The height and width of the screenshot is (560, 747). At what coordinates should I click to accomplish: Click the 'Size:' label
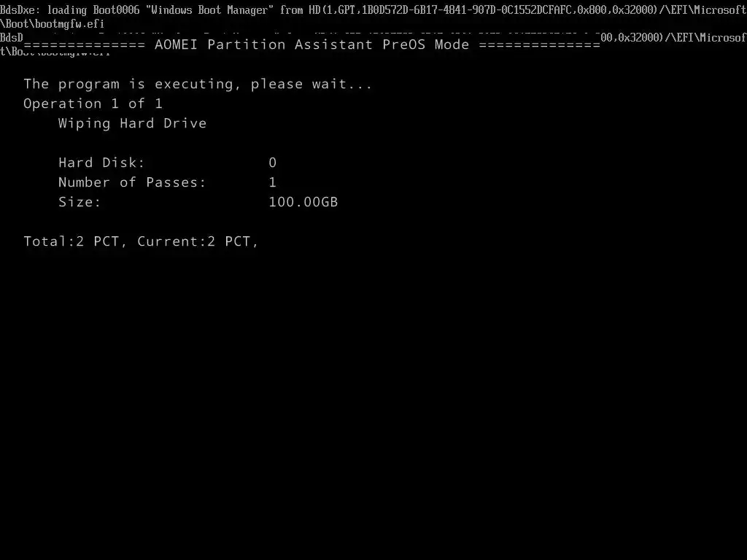(x=80, y=202)
